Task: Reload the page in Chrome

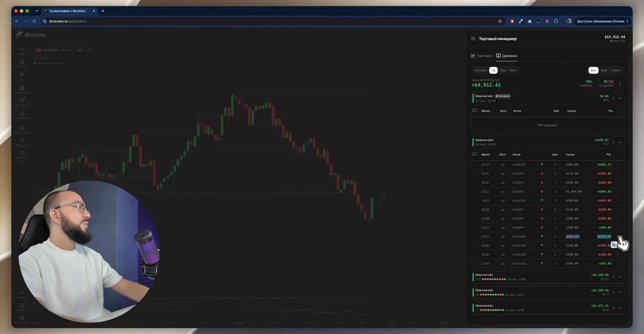Action: [34, 21]
